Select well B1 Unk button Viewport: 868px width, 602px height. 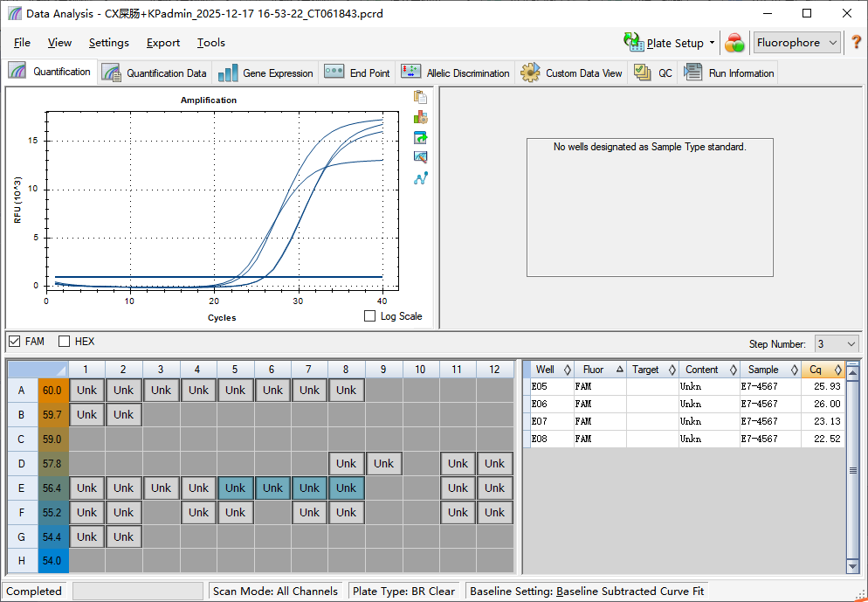pyautogui.click(x=87, y=414)
